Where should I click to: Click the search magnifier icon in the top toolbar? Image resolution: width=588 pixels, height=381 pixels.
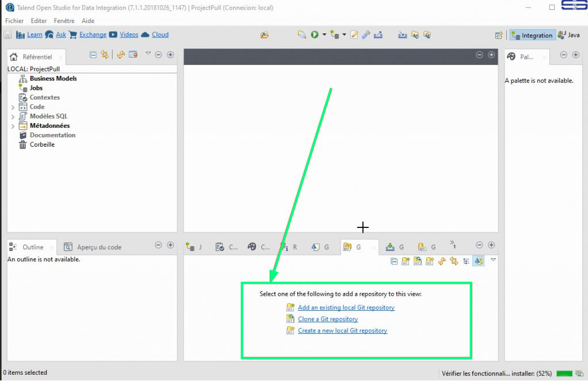tap(302, 35)
